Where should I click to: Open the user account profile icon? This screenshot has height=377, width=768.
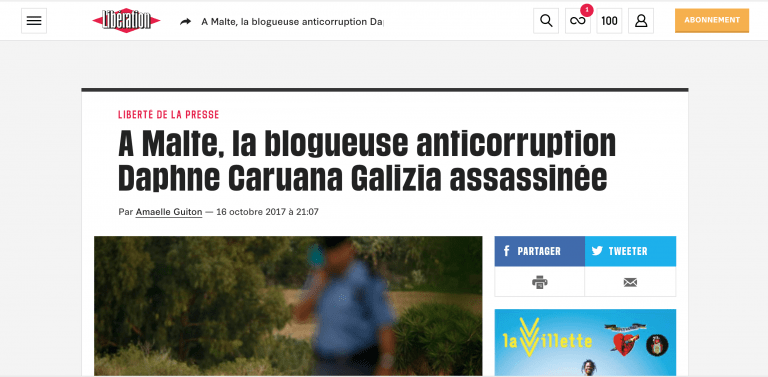(641, 21)
